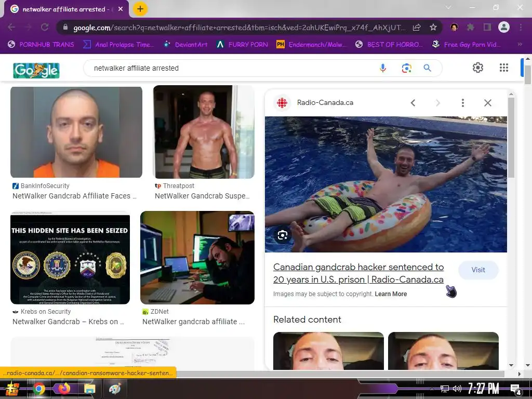Viewport: 532px width, 399px height.
Task: Click the 7:27 PM clock
Action: tap(484, 389)
